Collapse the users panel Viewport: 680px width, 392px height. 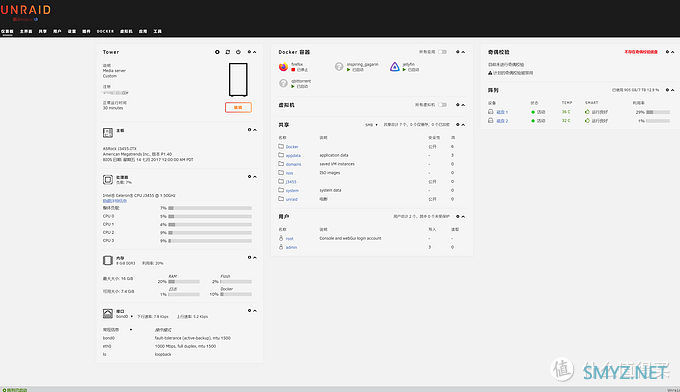(463, 216)
